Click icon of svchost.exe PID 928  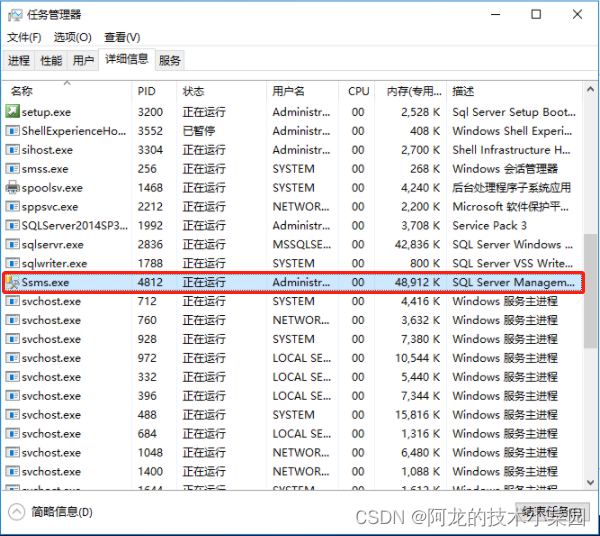(x=12, y=339)
